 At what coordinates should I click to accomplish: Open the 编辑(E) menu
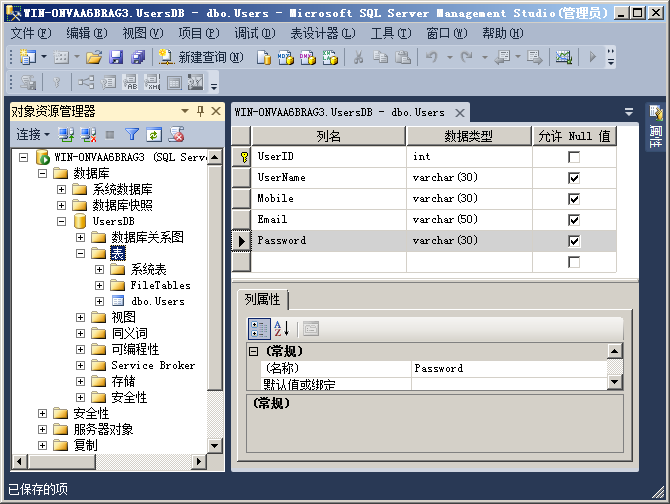coord(87,33)
